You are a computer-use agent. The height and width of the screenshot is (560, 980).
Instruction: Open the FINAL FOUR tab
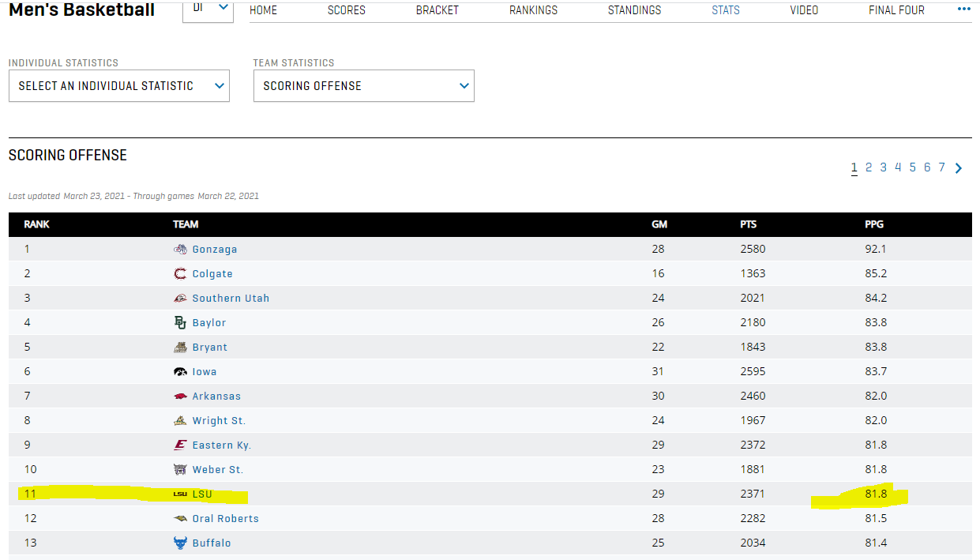(896, 10)
